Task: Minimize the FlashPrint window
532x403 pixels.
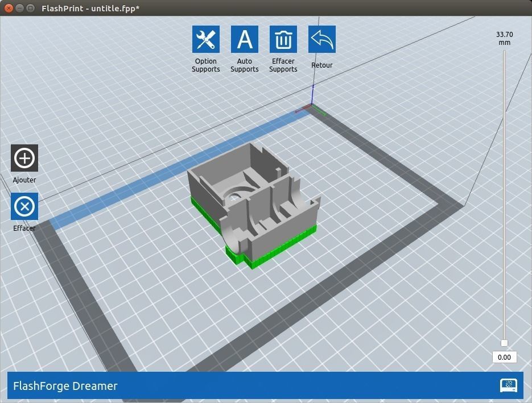Action: coord(20,8)
